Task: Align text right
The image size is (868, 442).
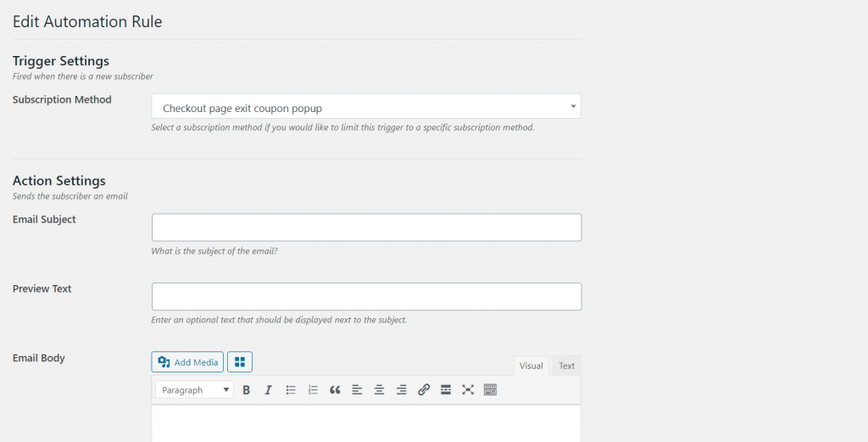Action: (401, 390)
